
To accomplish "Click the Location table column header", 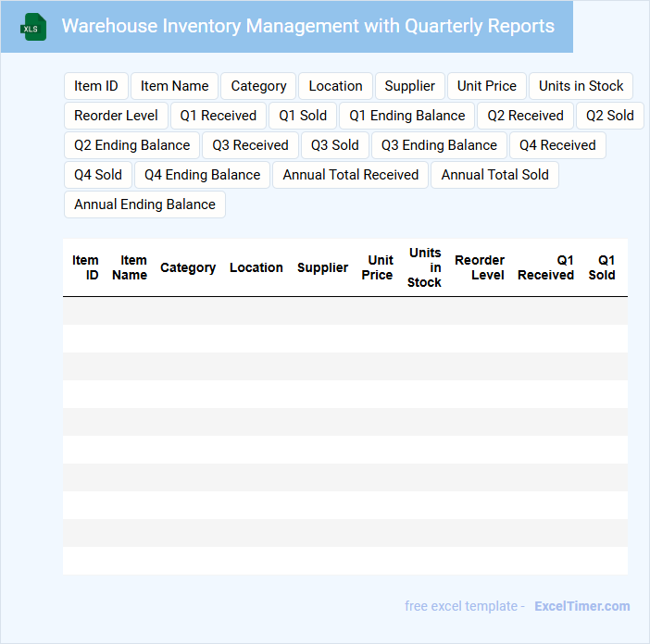I will pyautogui.click(x=256, y=267).
